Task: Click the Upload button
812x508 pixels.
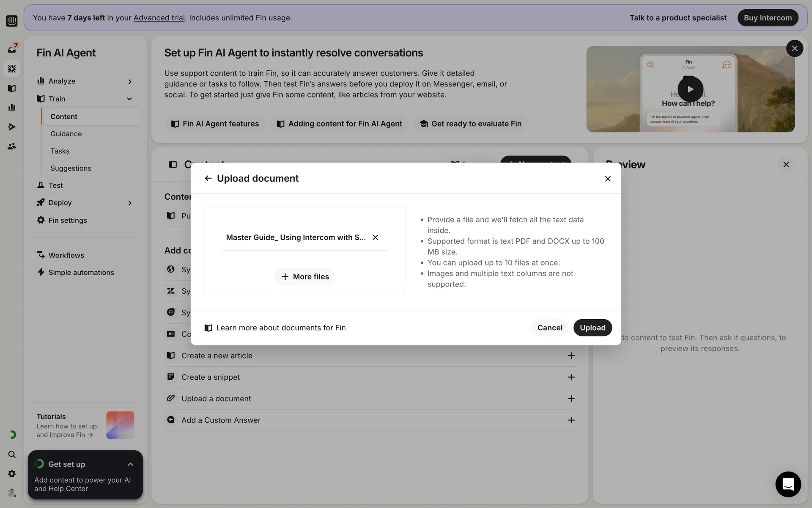Action: pos(592,328)
